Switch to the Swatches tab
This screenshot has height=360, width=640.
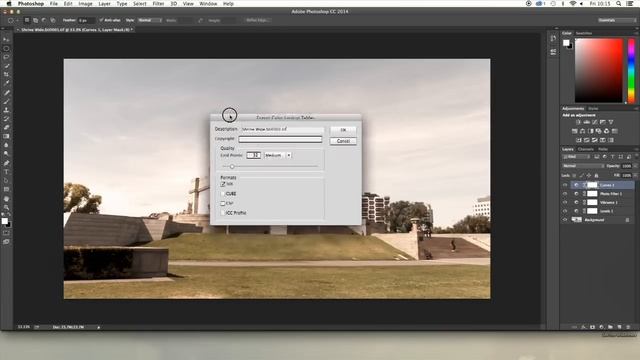coord(584,33)
